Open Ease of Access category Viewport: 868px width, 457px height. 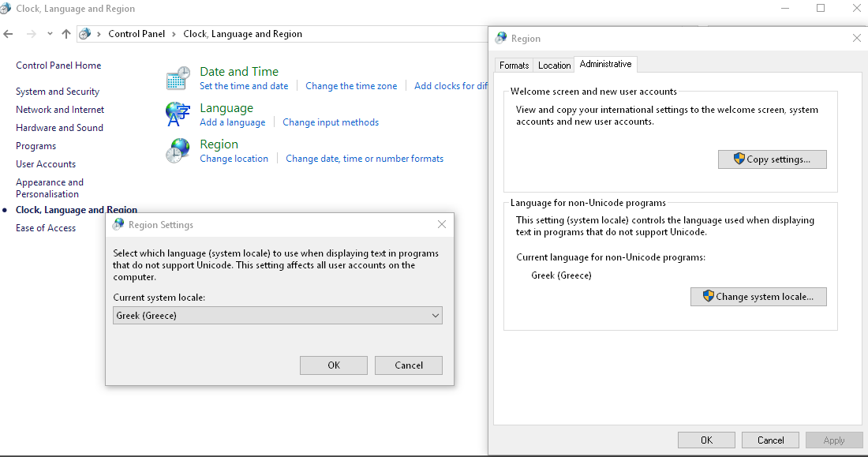[x=46, y=228]
